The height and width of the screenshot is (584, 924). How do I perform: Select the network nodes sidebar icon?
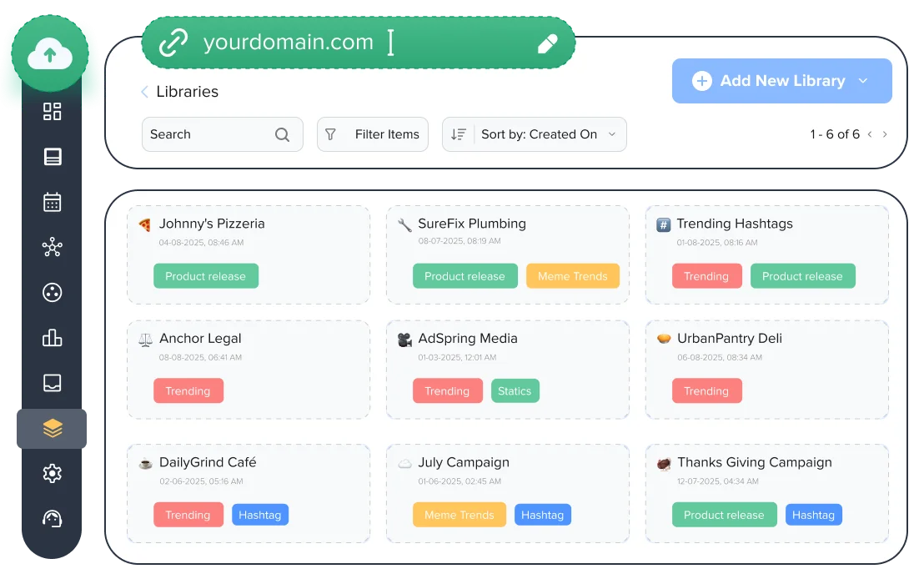coord(52,247)
